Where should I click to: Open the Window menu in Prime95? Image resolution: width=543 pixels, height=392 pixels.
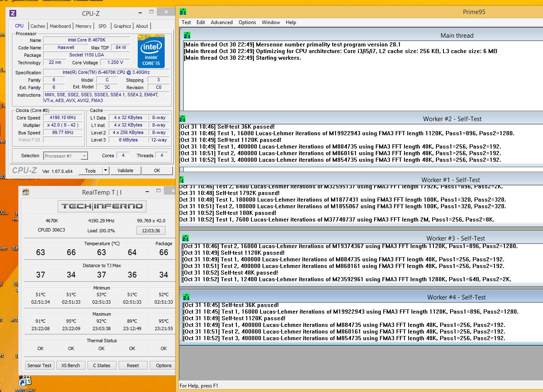pyautogui.click(x=271, y=22)
